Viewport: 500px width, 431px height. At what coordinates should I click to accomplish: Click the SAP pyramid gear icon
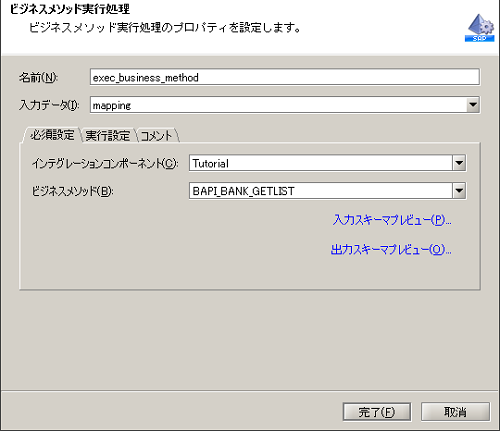click(480, 28)
